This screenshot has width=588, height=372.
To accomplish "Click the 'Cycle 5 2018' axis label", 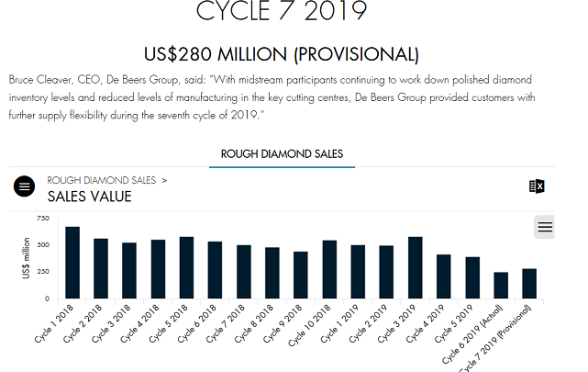I will pos(169,324).
